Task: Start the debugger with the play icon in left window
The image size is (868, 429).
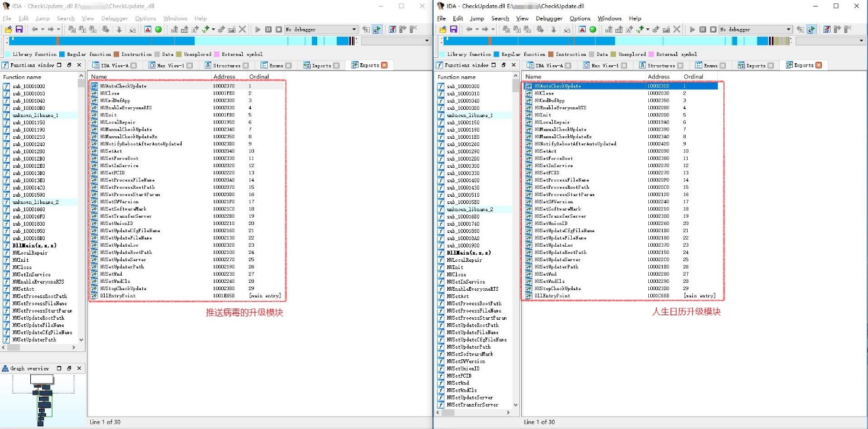Action: tap(258, 30)
